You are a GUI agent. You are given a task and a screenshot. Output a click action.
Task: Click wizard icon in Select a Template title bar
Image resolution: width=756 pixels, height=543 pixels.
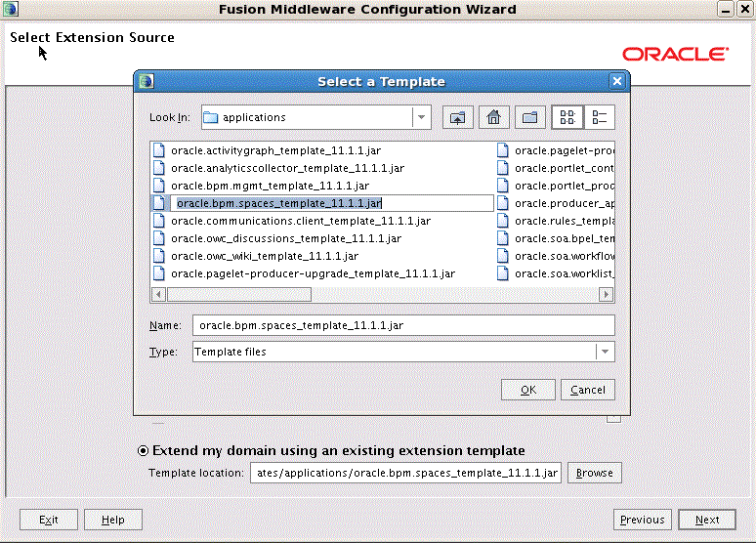(147, 81)
